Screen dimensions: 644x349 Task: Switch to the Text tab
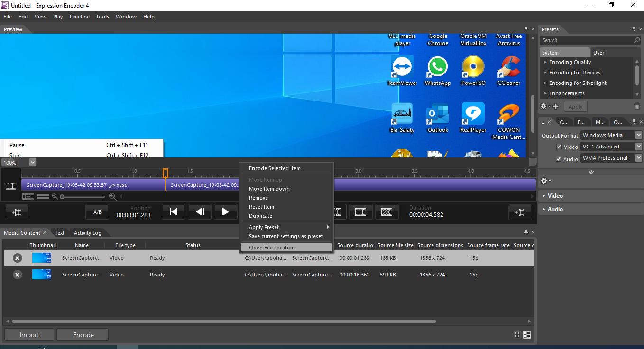coord(60,233)
